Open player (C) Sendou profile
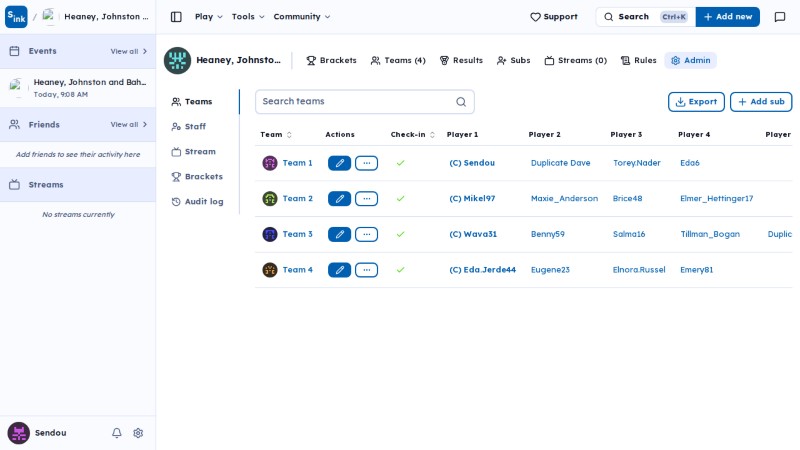 pyautogui.click(x=472, y=163)
